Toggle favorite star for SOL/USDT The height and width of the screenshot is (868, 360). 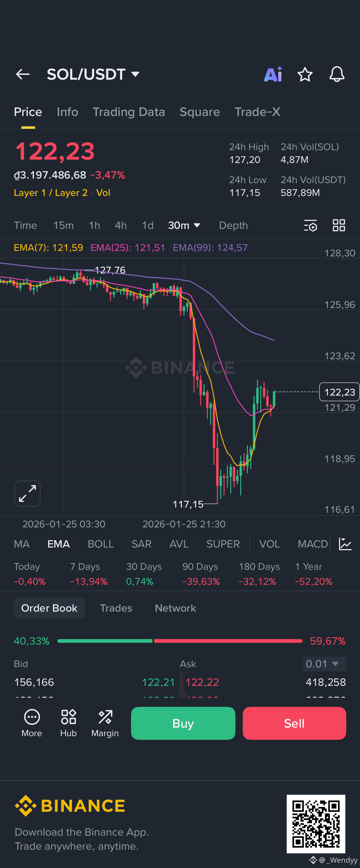[x=305, y=74]
